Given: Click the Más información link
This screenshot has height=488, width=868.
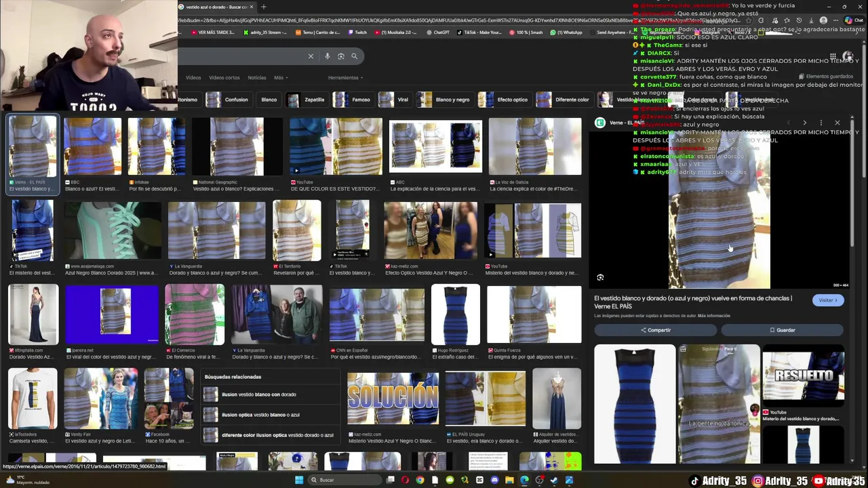Looking at the screenshot, I should 714,316.
